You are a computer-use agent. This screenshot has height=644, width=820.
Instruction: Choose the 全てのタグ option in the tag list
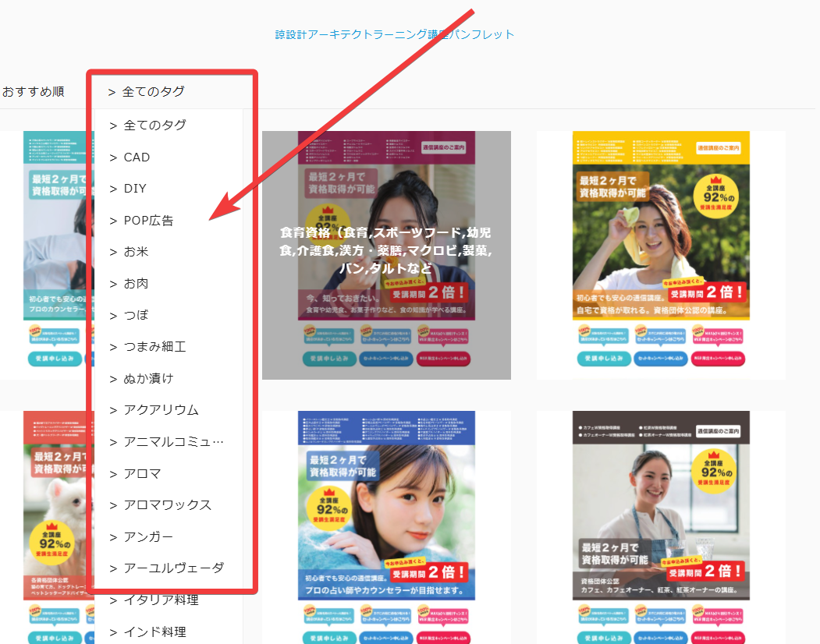click(x=148, y=126)
